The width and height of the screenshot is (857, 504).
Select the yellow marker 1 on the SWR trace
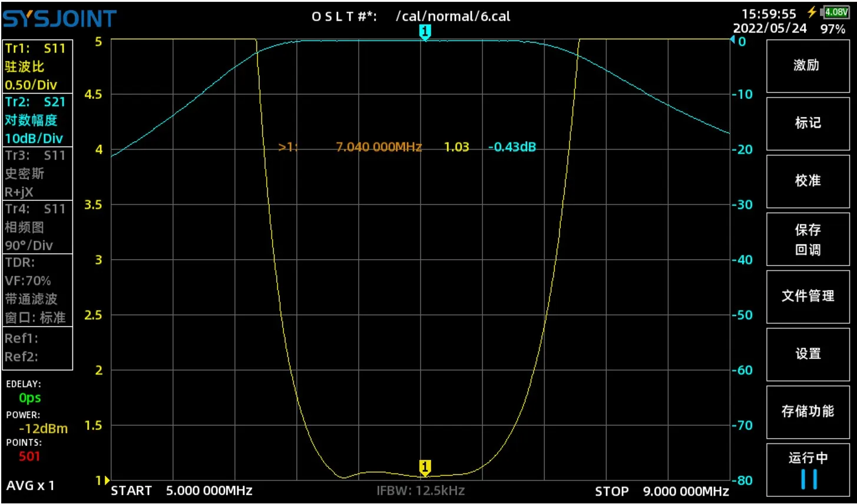425,468
